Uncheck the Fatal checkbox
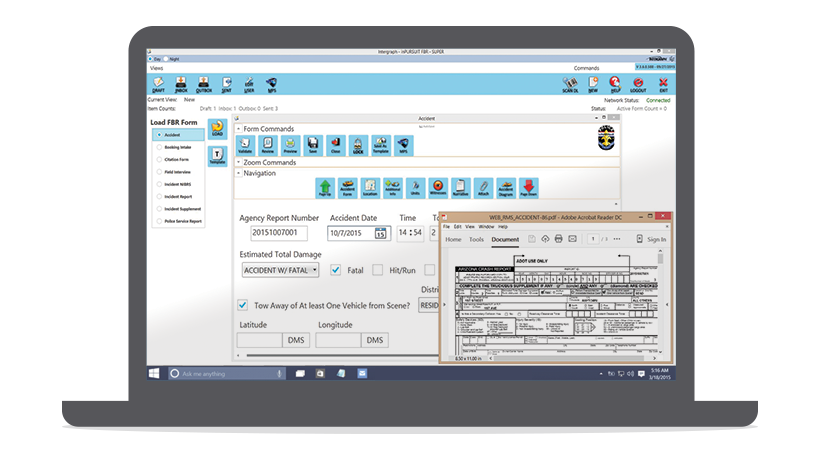 point(336,270)
